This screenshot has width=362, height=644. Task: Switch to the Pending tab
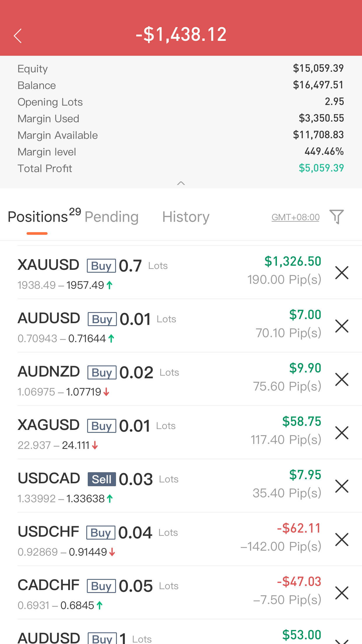111,217
